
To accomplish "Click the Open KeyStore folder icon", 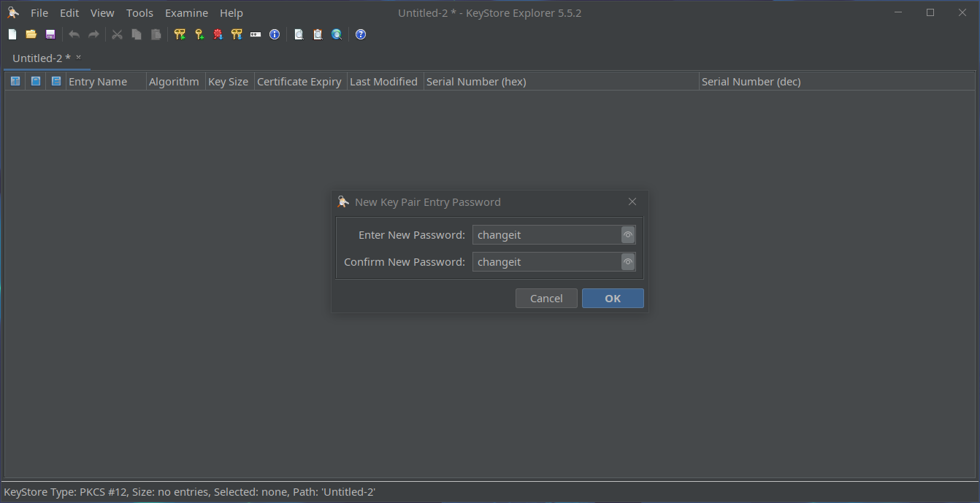I will tap(31, 34).
